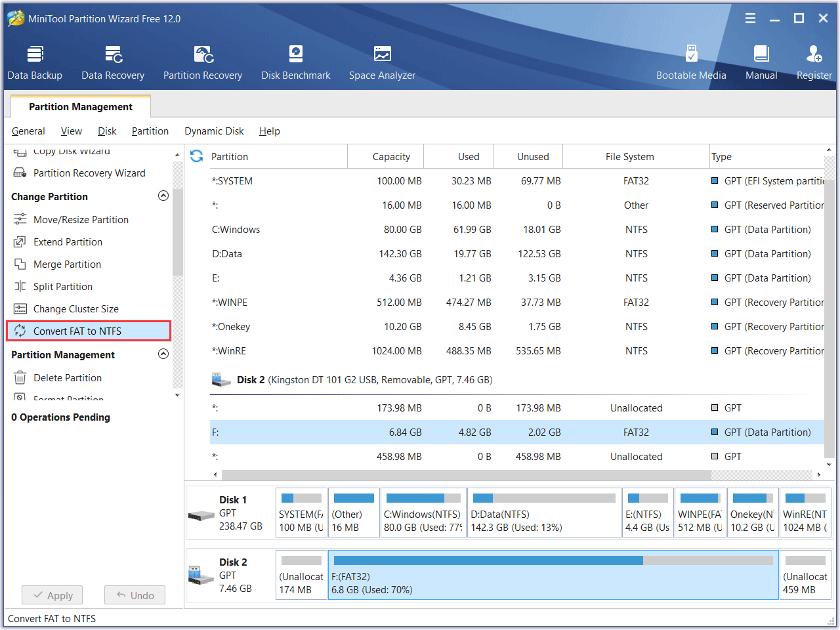Sort by the Used column header

point(459,156)
